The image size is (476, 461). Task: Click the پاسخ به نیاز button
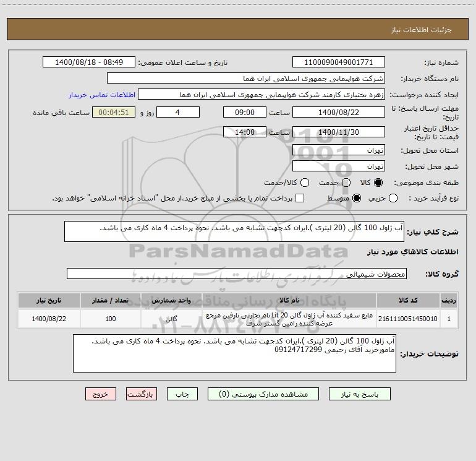click(x=359, y=394)
